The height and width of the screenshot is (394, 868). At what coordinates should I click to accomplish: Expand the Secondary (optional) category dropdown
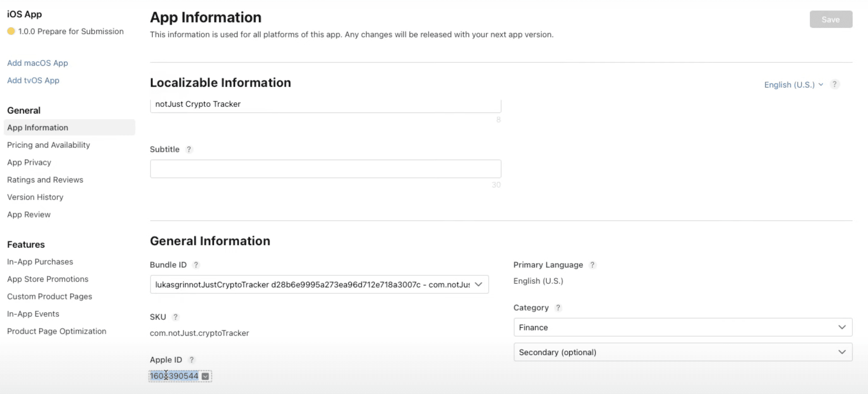842,352
